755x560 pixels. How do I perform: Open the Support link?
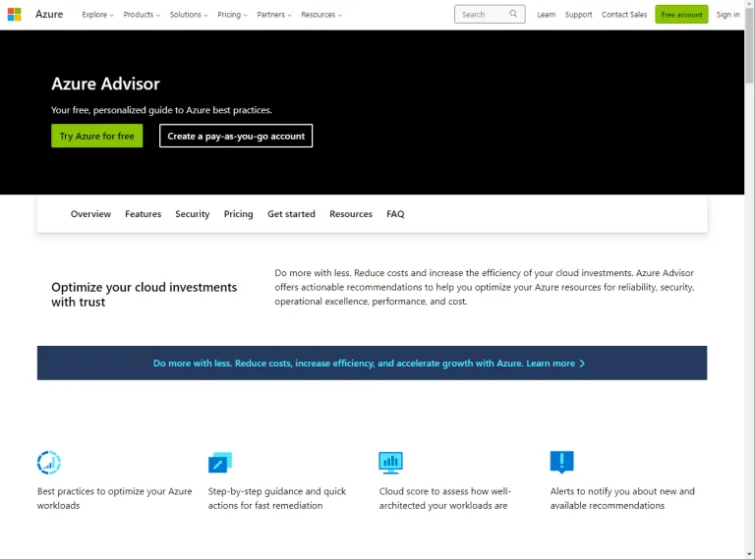578,15
